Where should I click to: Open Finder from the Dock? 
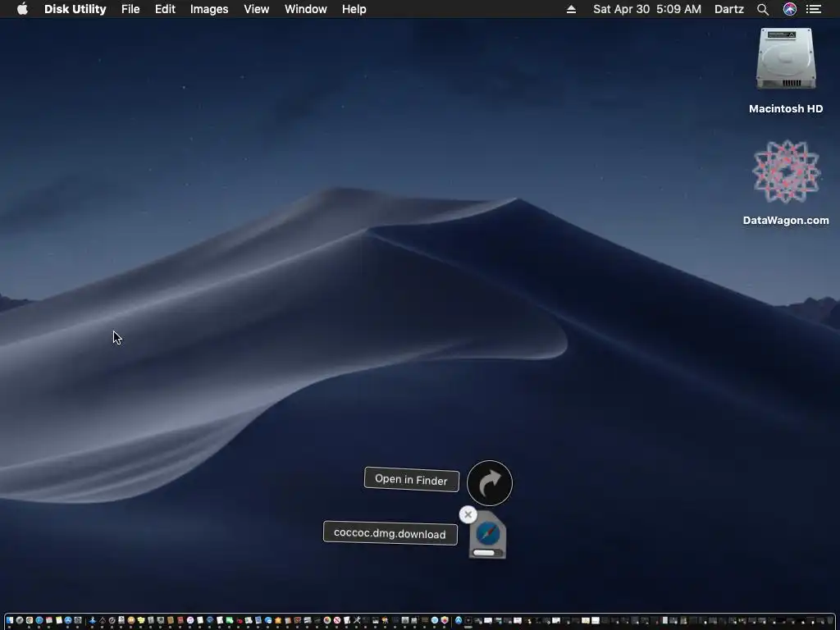pos(10,620)
